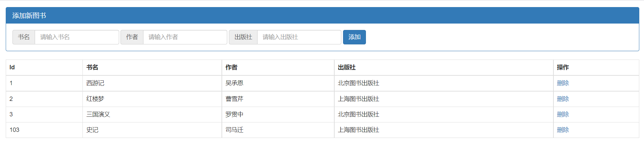644x146 pixels.
Task: Click the 作者 label addon
Action: coord(132,37)
